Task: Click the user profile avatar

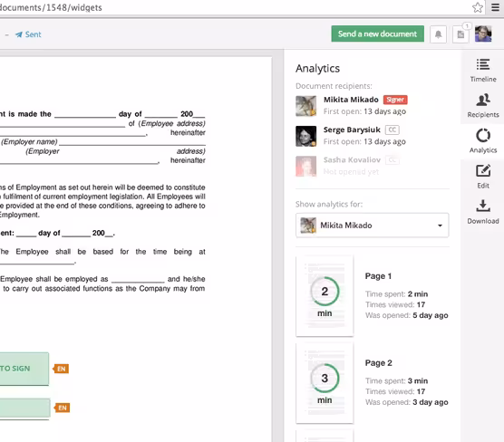Action: pos(483,34)
